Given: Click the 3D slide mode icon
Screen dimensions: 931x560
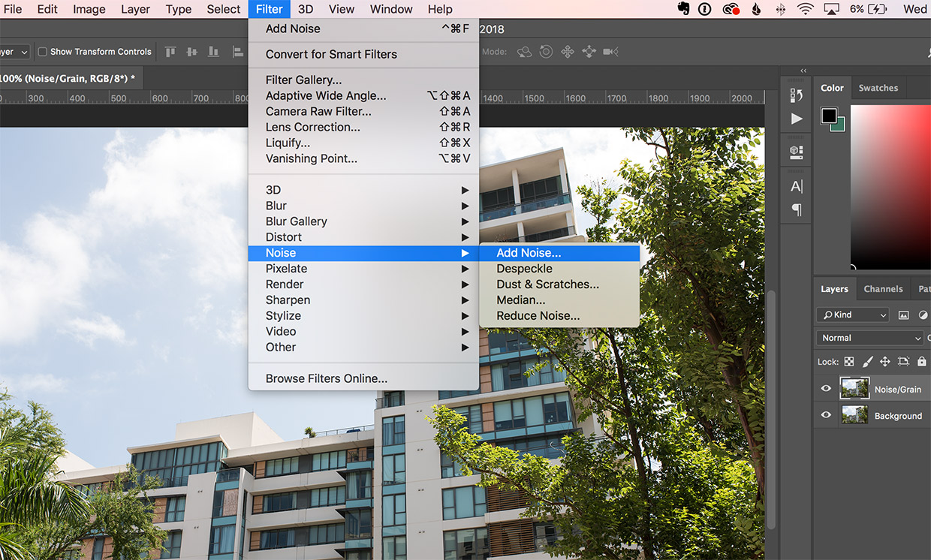Looking at the screenshot, I should [589, 52].
